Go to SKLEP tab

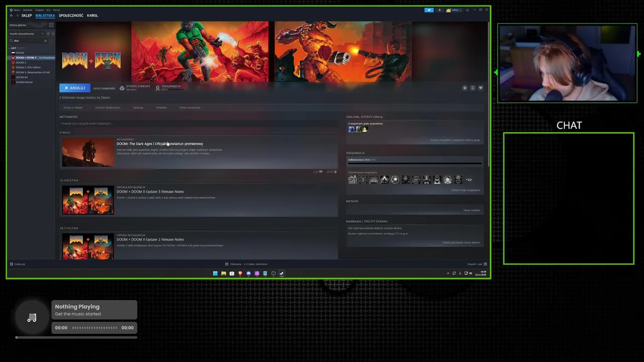point(27,16)
